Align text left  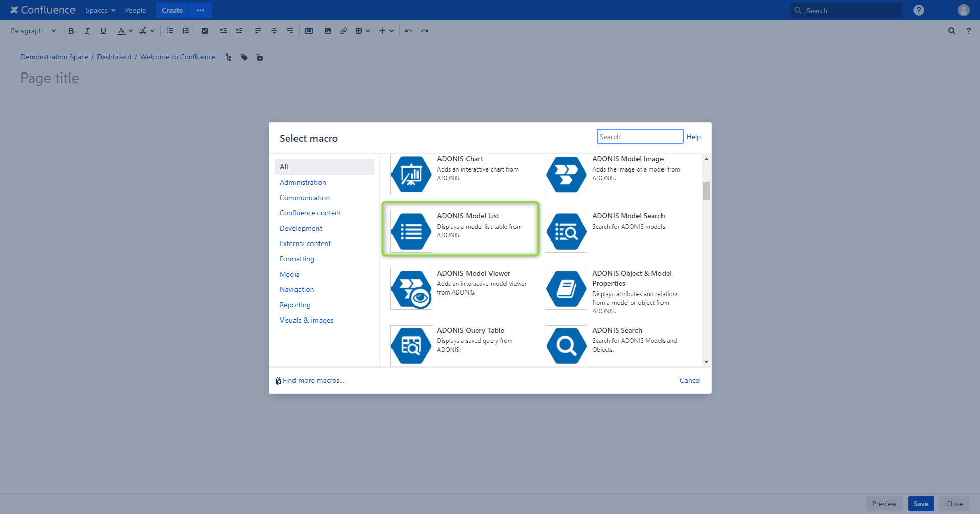pos(258,31)
